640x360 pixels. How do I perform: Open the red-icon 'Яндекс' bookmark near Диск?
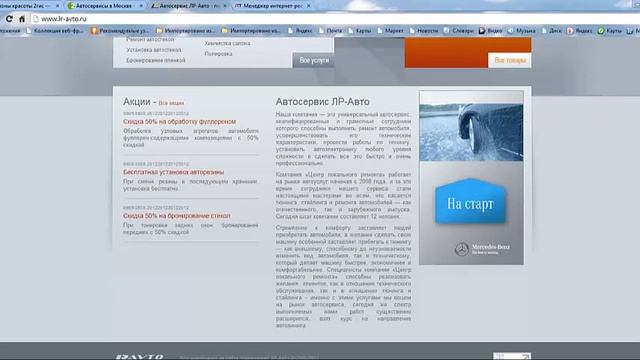click(x=580, y=31)
